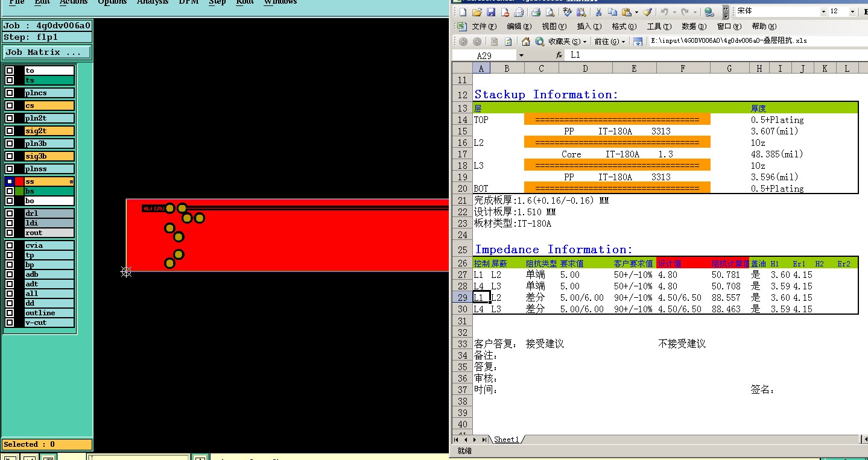Copy selection using the Copy icon

pyautogui.click(x=612, y=12)
